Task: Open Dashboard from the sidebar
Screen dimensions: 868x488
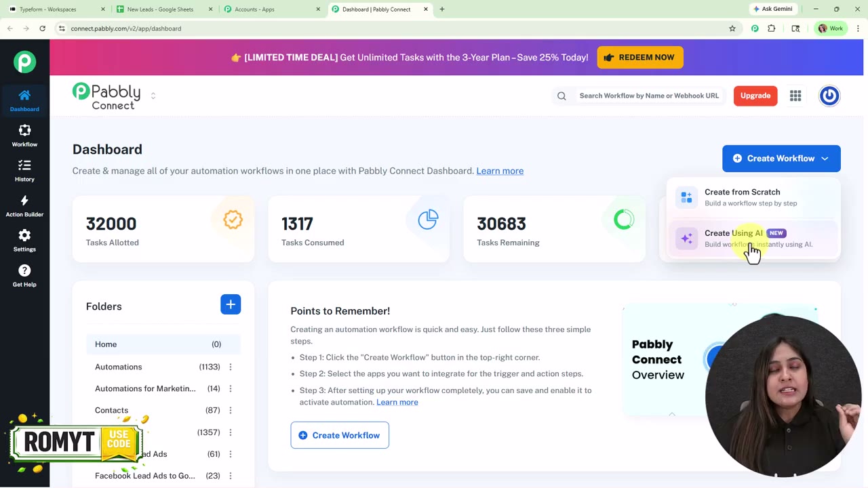Action: [24, 100]
